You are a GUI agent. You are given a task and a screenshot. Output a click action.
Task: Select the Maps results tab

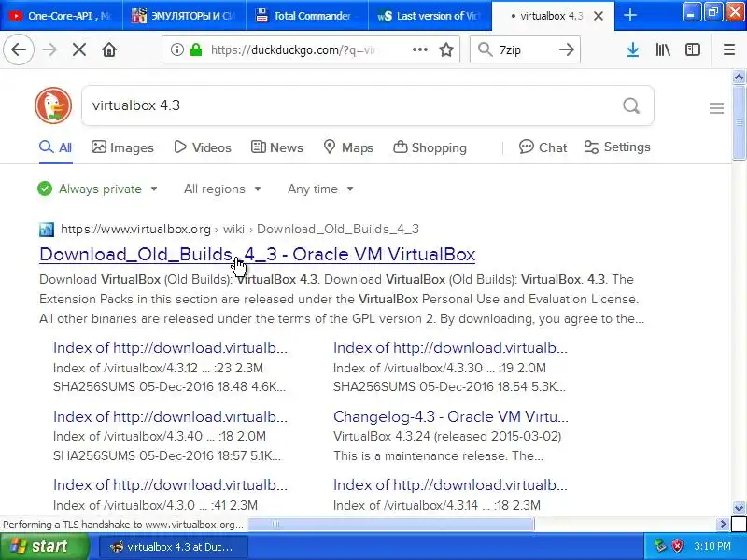[348, 147]
